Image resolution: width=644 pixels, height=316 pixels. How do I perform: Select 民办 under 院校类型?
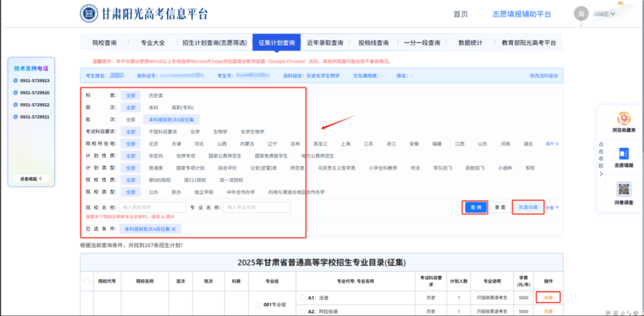point(176,192)
